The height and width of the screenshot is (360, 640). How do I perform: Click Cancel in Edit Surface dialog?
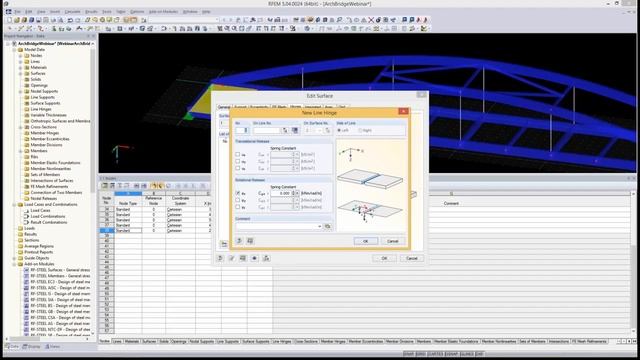[x=412, y=258]
